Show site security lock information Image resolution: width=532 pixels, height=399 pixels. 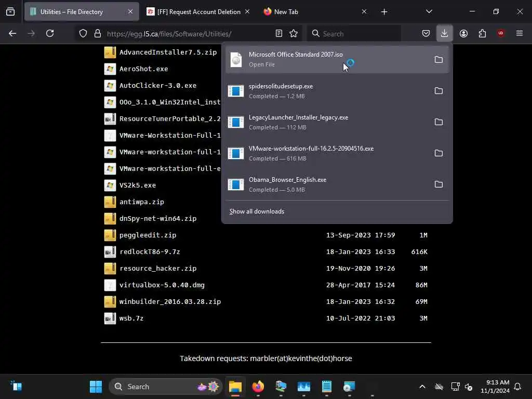[x=98, y=34]
